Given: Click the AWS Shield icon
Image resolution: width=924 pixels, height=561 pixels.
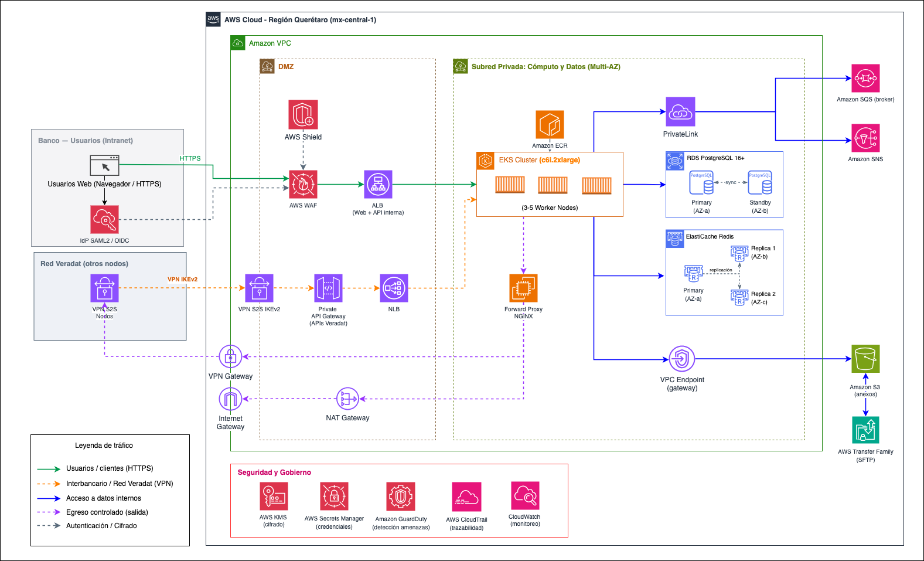Looking at the screenshot, I should (x=303, y=114).
